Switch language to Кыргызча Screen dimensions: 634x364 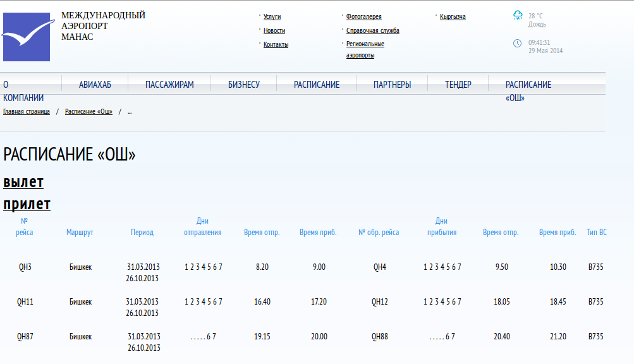(453, 17)
